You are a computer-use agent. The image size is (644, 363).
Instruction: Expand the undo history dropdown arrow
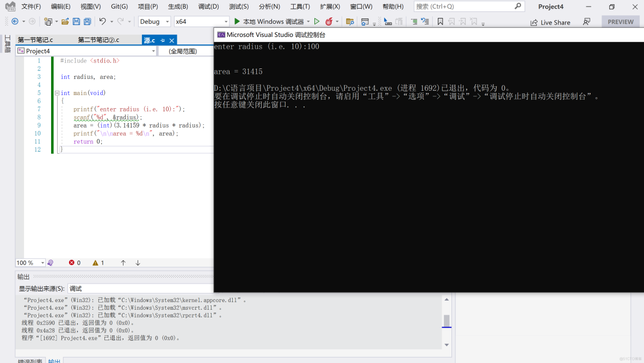(x=112, y=22)
